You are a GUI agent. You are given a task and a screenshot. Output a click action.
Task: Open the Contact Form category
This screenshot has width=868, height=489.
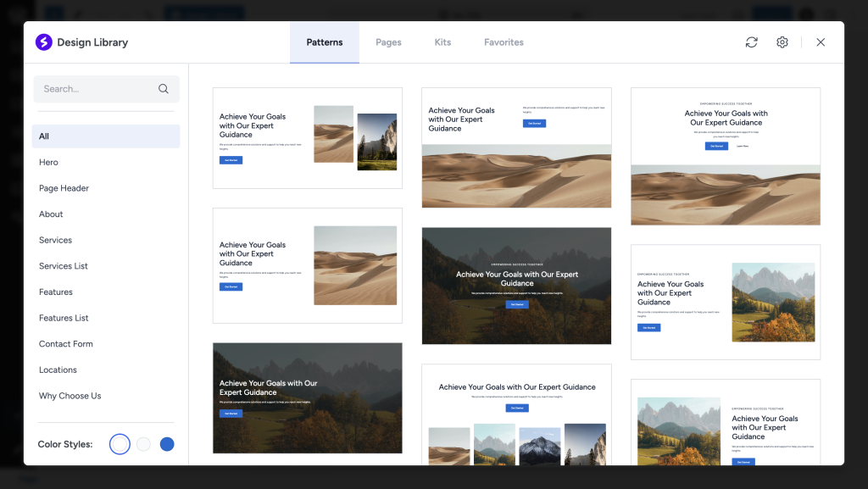point(65,343)
